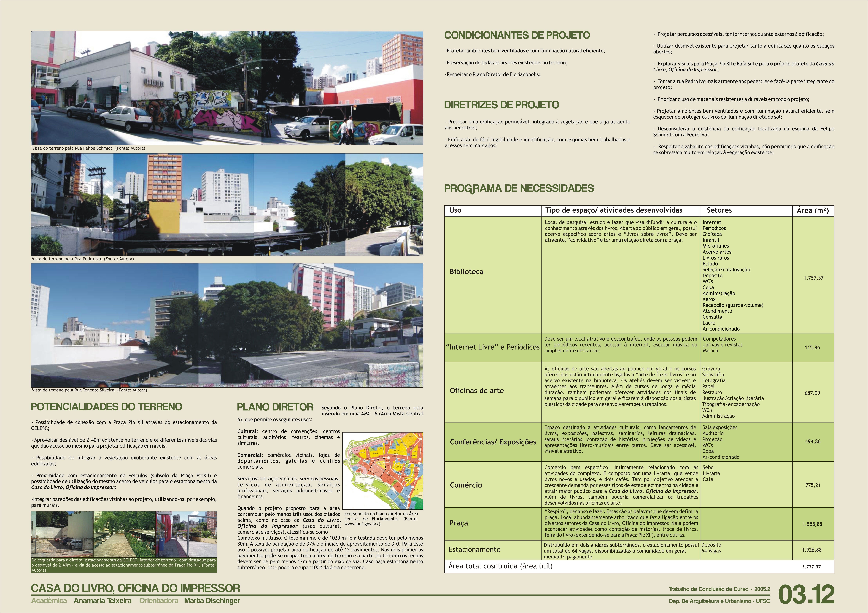Click the total area value '5.737,37'
868x613 pixels.
click(x=811, y=567)
